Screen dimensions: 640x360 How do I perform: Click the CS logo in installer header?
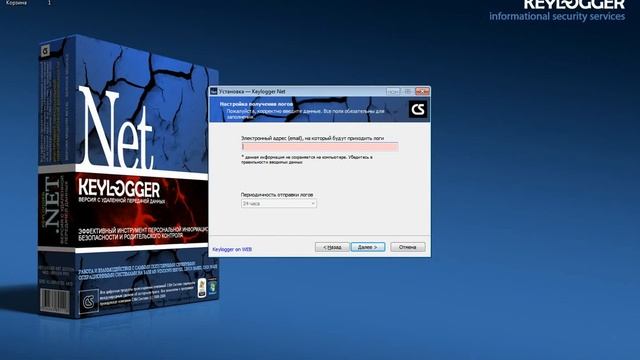[x=418, y=109]
